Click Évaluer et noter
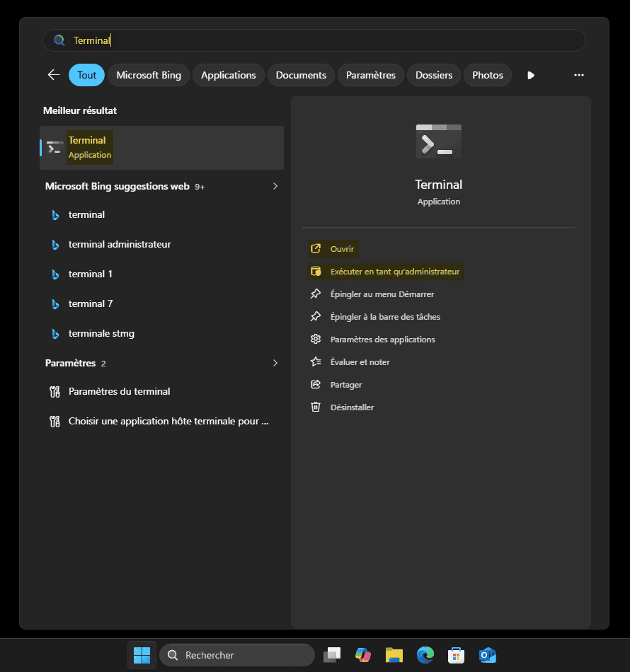Screen dimensions: 630x672 pos(350,362)
